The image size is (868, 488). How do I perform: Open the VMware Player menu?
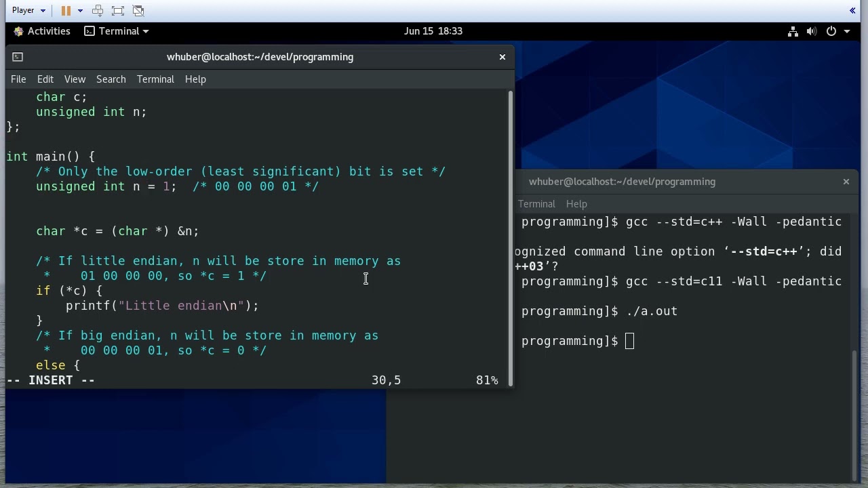(28, 10)
